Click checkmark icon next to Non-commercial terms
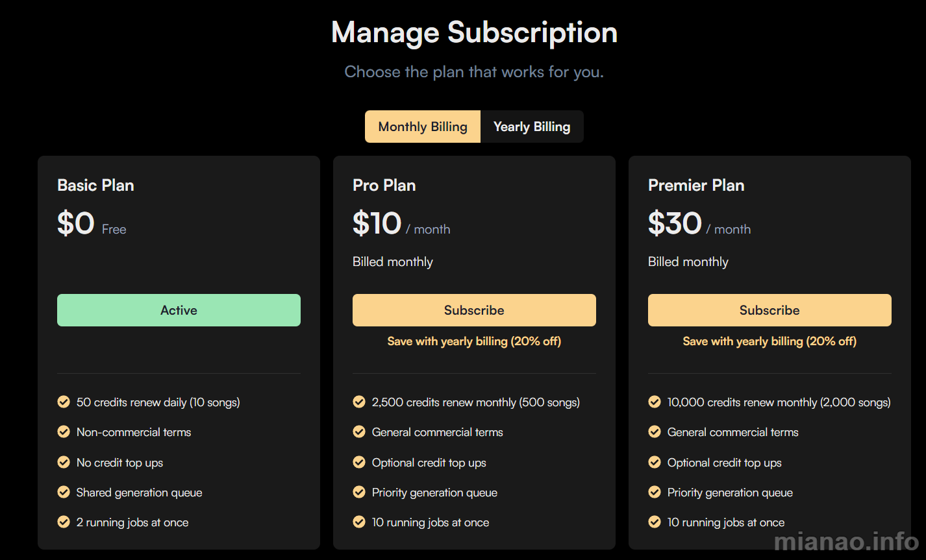926x560 pixels. tap(64, 432)
